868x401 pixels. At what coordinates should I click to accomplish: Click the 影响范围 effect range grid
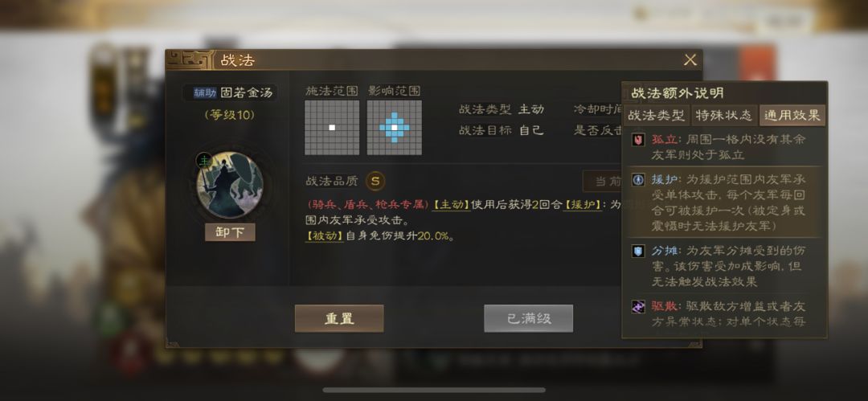tap(394, 128)
